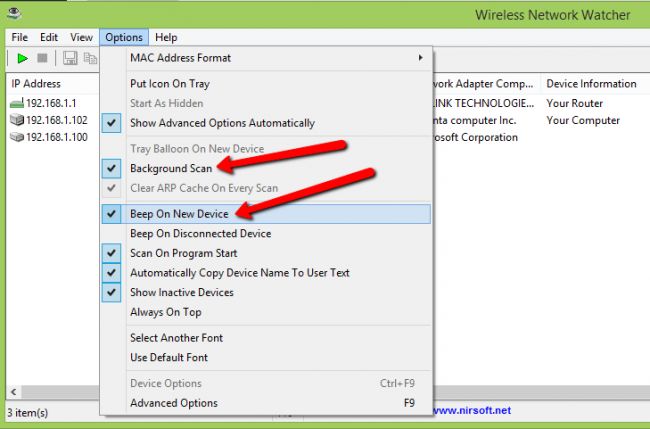Click the 3 item(s) status bar text

(x=28, y=413)
